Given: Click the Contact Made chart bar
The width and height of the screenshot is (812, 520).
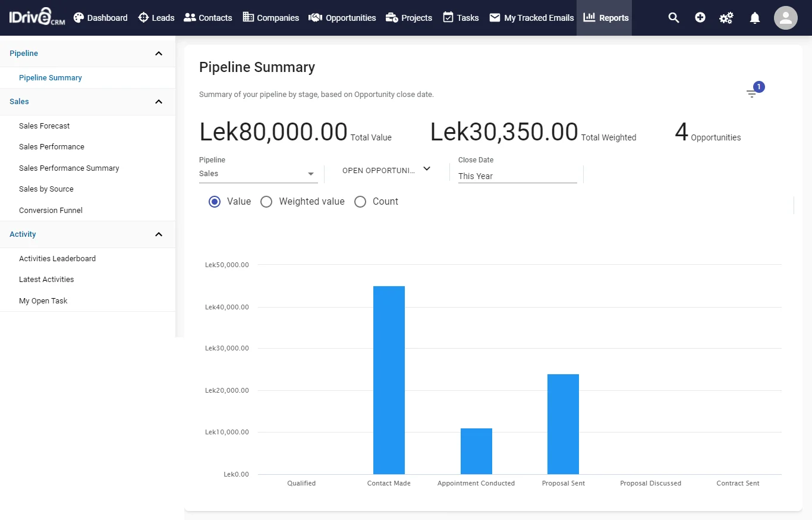Looking at the screenshot, I should click(389, 380).
